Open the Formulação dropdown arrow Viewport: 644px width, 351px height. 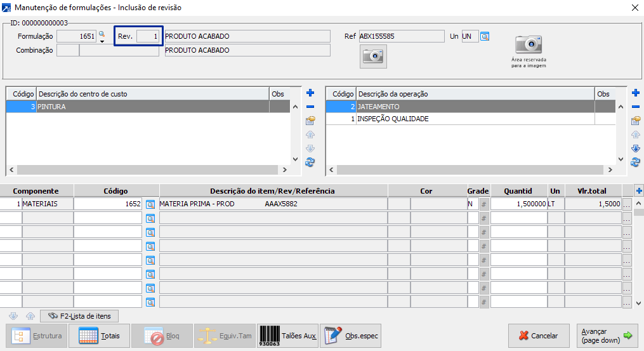102,41
